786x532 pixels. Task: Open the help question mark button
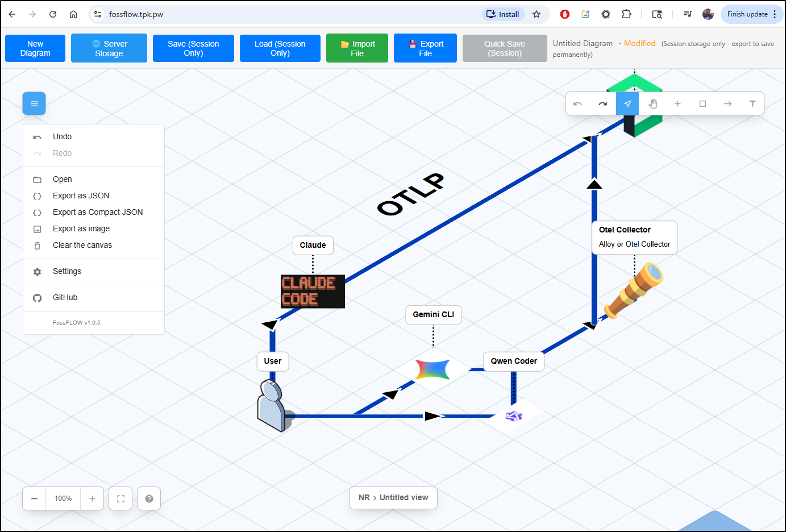pyautogui.click(x=149, y=498)
